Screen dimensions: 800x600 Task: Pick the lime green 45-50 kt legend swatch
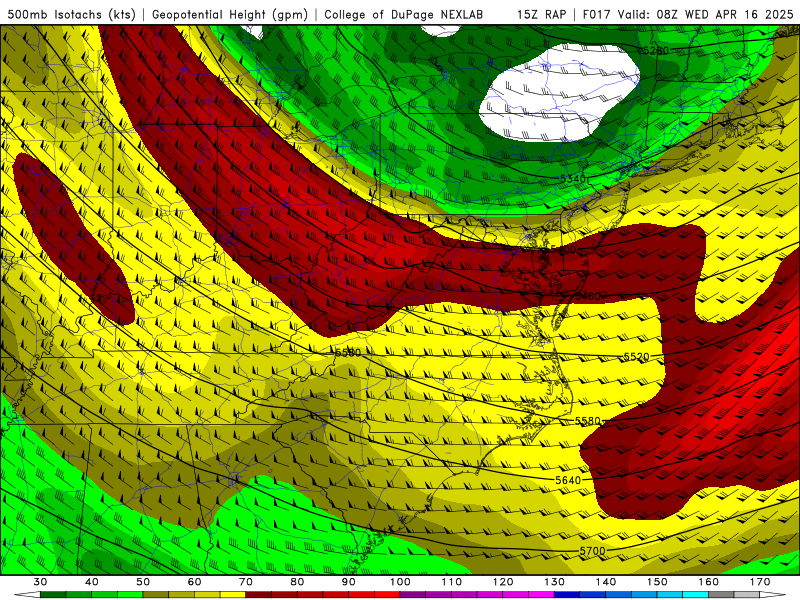click(x=130, y=595)
